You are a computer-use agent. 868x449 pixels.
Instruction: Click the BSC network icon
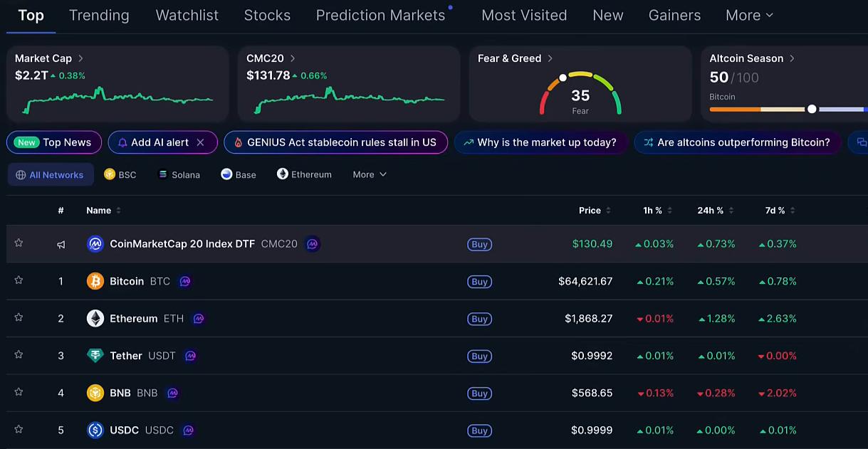(x=110, y=174)
